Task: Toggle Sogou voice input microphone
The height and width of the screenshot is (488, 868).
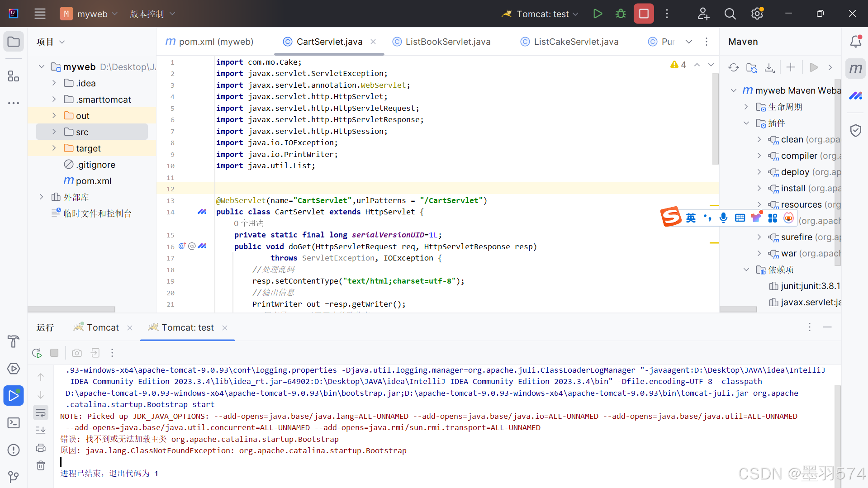Action: click(x=723, y=218)
